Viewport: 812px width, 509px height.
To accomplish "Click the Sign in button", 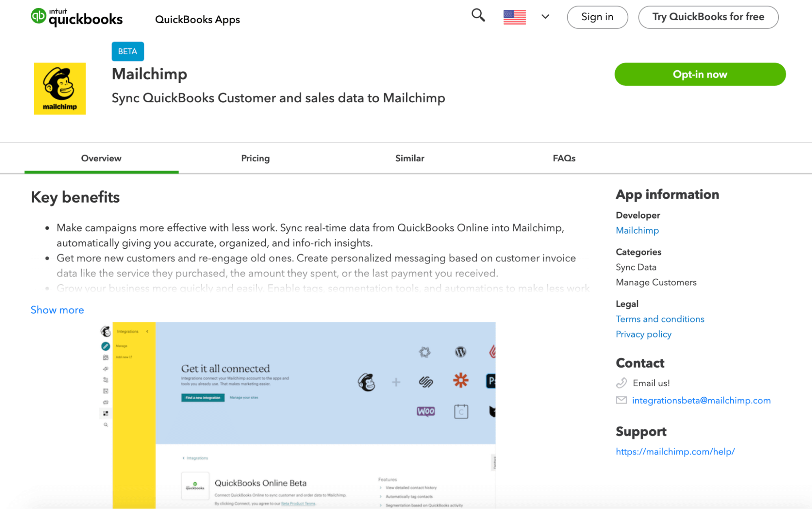I will (x=597, y=17).
